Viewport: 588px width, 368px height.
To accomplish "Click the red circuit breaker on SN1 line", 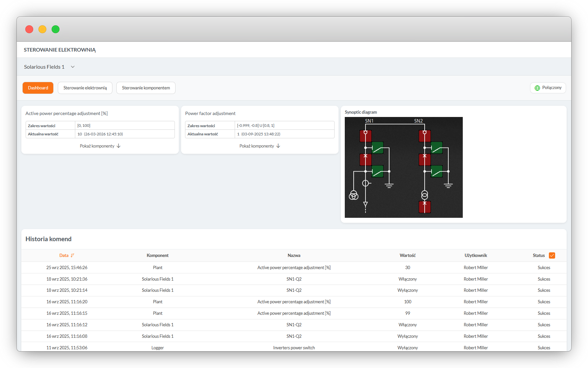I will [x=365, y=159].
